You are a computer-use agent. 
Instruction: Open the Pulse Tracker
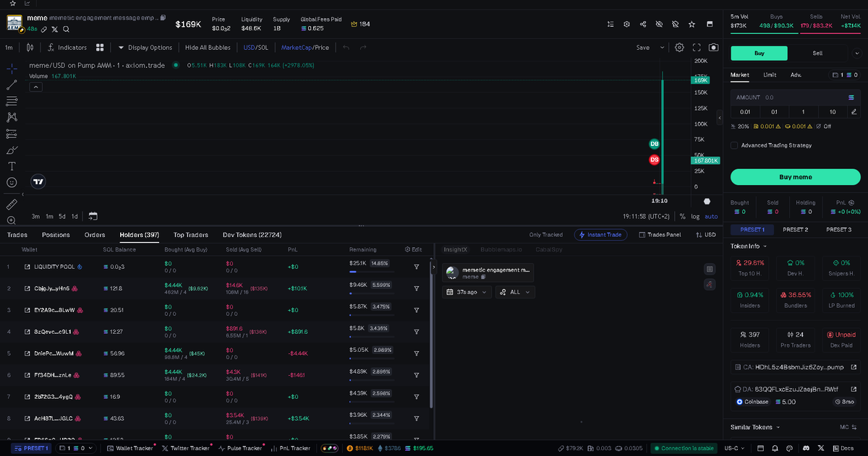pos(241,448)
